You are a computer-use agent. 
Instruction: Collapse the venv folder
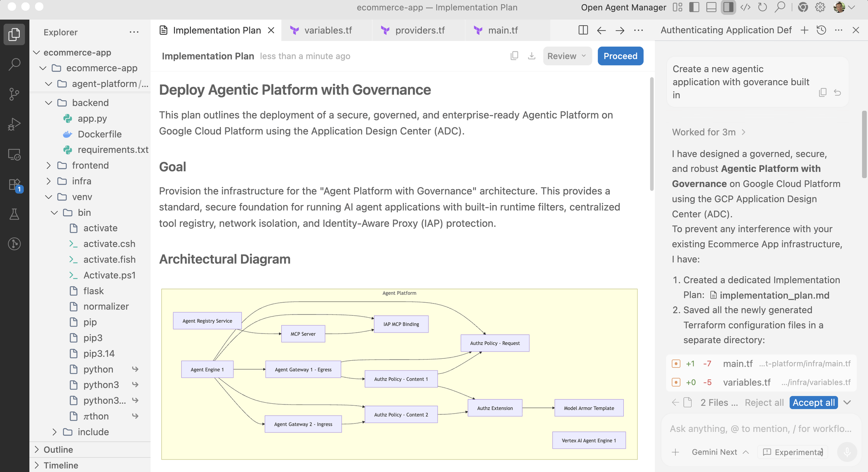tap(49, 197)
